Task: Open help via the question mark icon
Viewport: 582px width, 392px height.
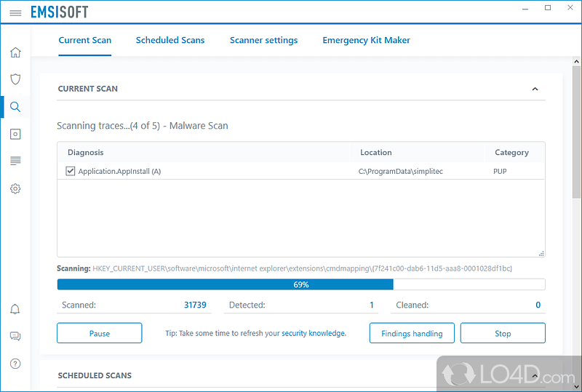Action: pos(15,363)
